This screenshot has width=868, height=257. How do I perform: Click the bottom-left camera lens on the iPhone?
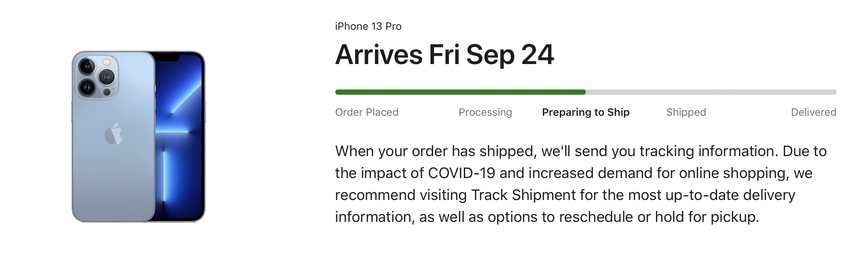[86, 87]
